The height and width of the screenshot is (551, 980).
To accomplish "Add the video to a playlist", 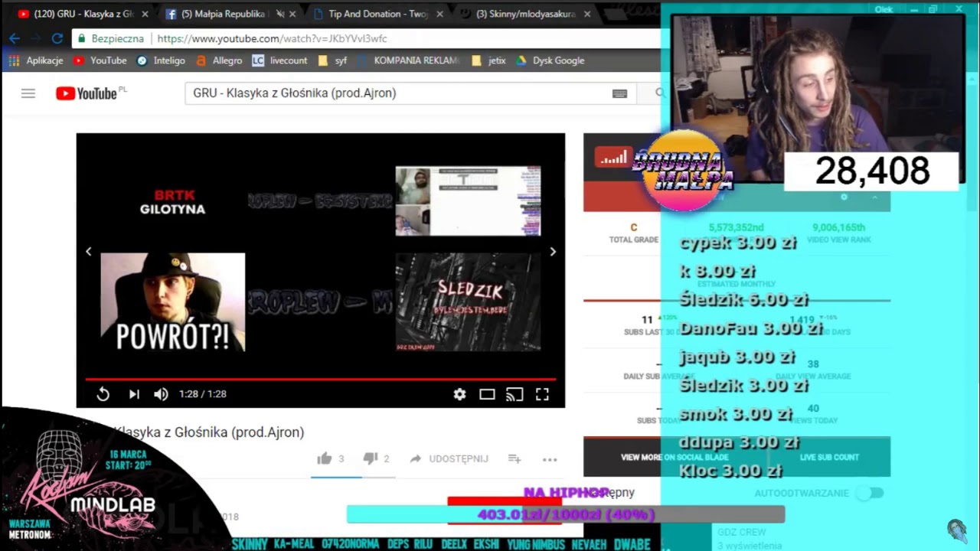I will [x=514, y=458].
